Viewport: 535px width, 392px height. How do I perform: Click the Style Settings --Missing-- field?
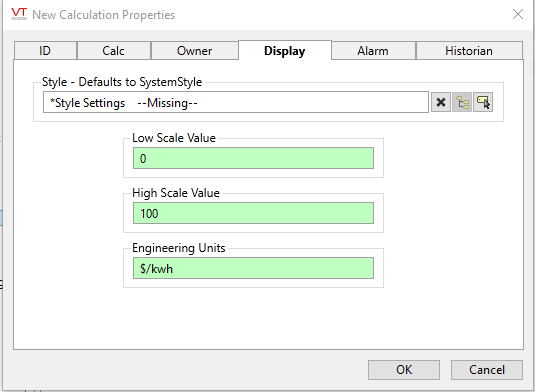[236, 102]
